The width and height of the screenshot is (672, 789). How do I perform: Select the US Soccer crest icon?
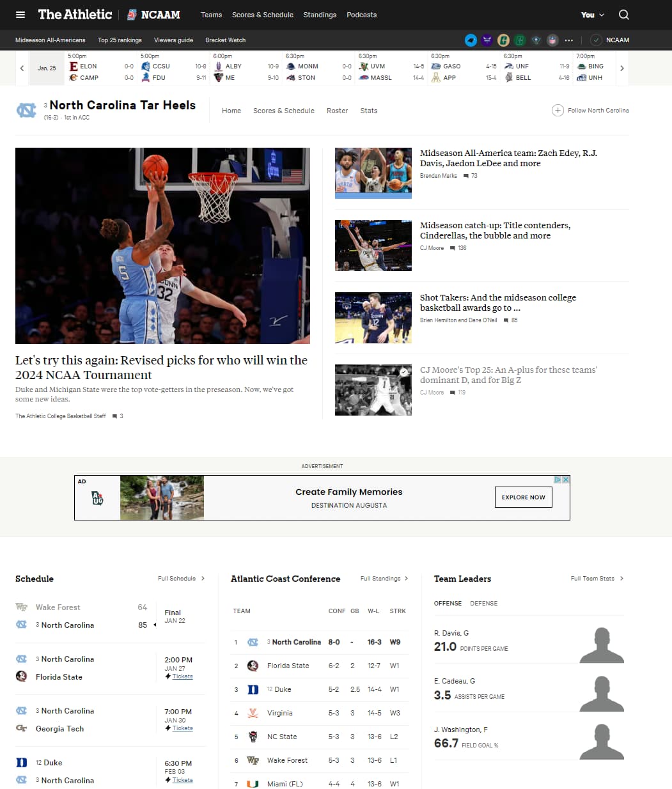coord(536,40)
